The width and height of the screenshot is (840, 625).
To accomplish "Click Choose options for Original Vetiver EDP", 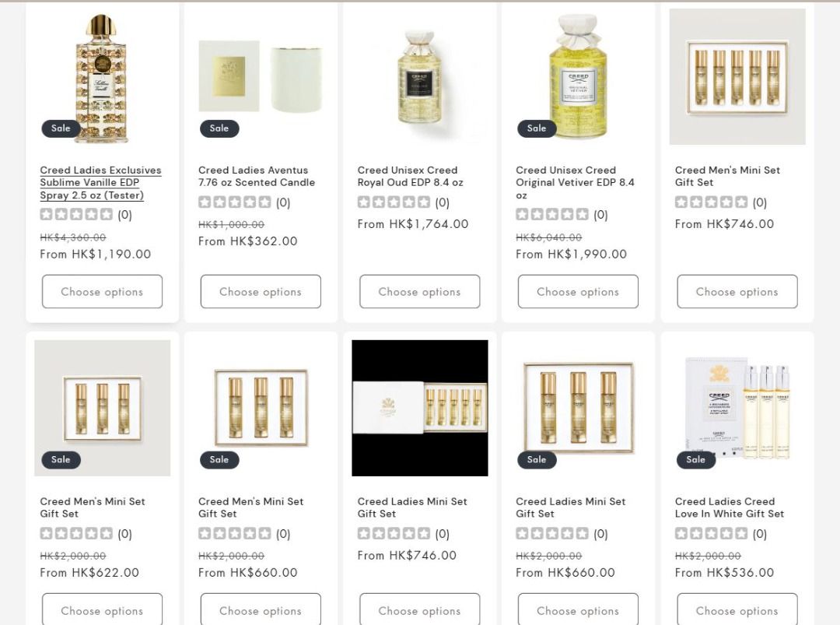I will point(578,292).
